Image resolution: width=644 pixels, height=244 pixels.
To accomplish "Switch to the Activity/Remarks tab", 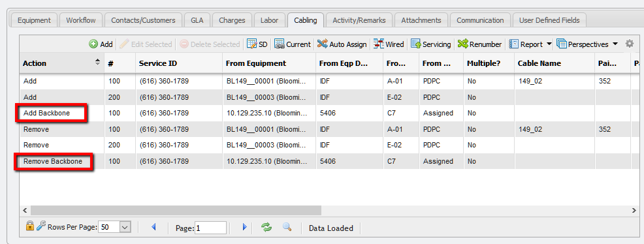I will [359, 20].
